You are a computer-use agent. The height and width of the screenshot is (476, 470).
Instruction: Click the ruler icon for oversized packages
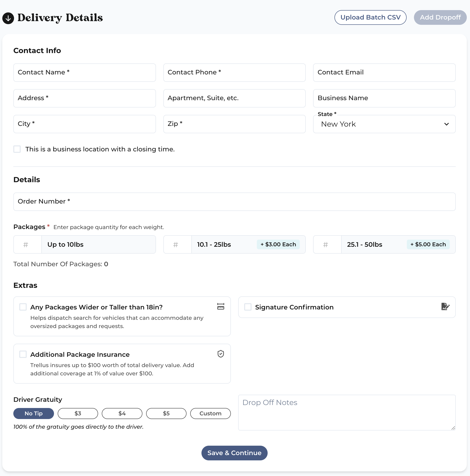click(221, 306)
